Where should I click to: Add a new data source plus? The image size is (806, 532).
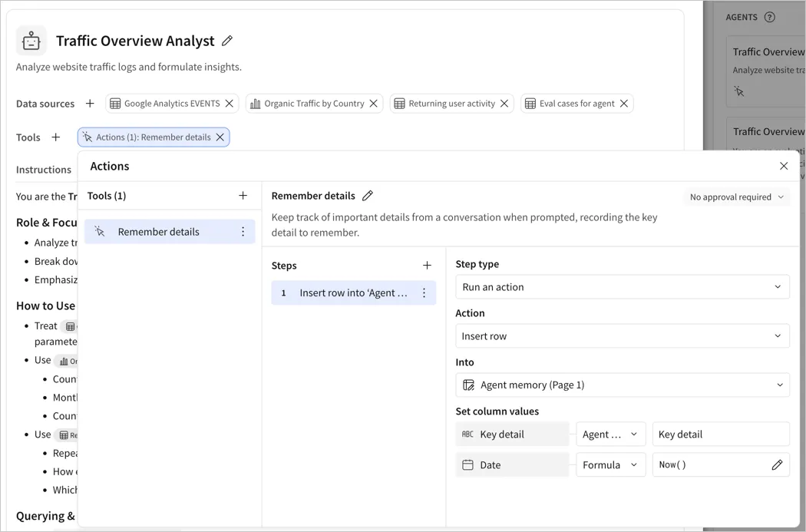90,104
